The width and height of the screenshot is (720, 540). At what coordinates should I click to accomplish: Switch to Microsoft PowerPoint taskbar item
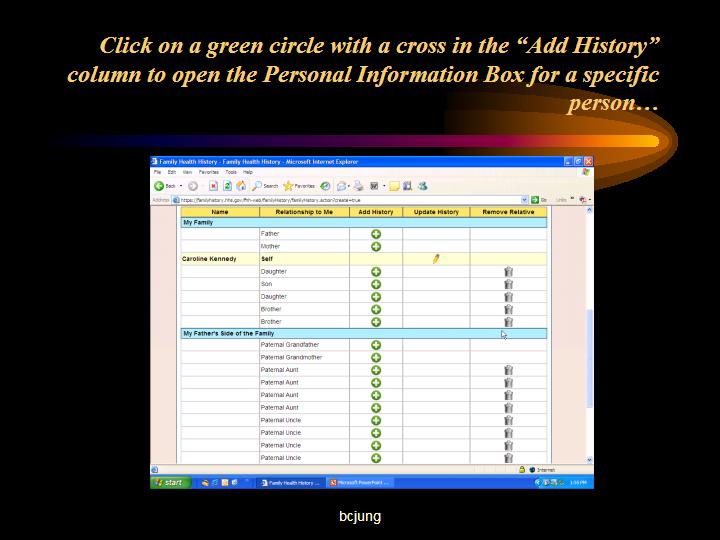(360, 482)
